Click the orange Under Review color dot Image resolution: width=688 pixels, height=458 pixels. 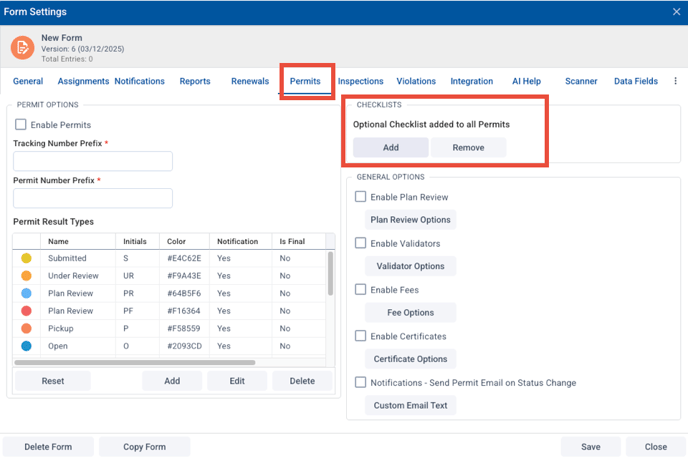tap(26, 276)
